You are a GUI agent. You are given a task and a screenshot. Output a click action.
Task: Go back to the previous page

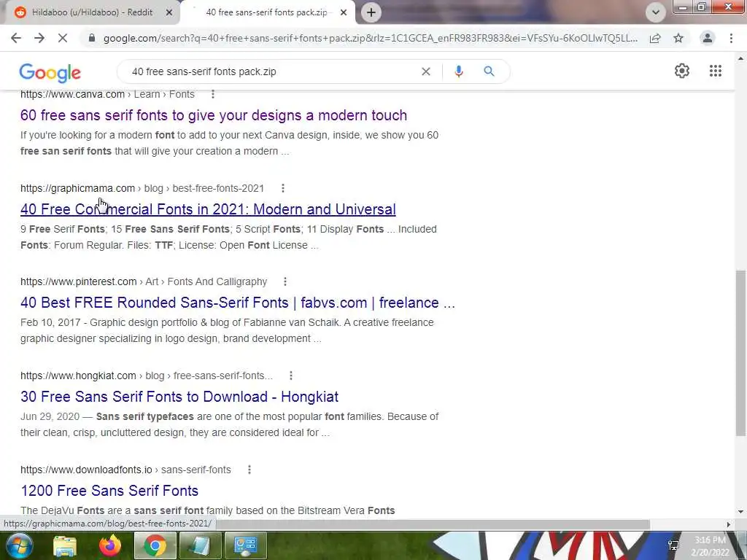[x=16, y=38]
